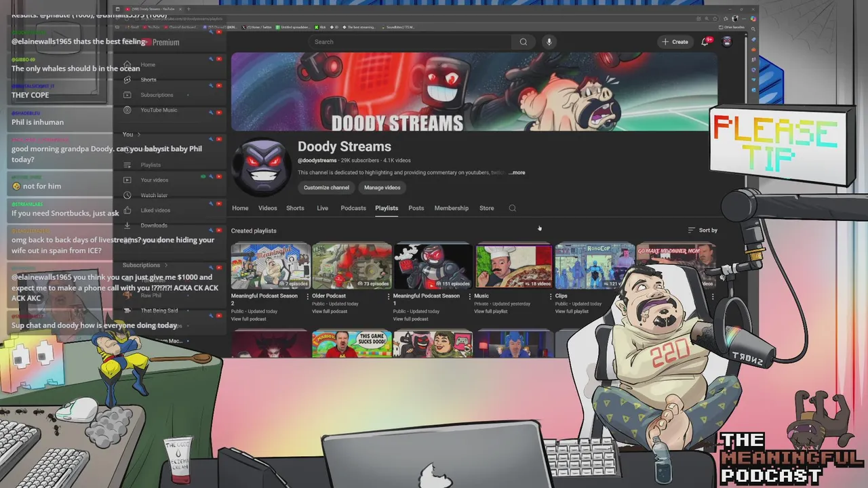Click the Manage videos button

point(382,188)
